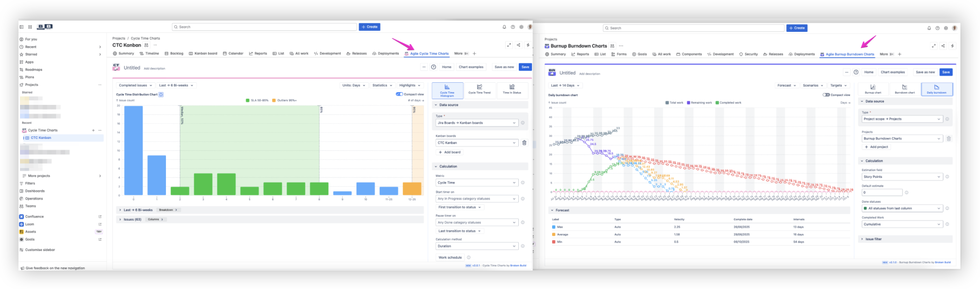Open the Cycle Time metric dropdown
This screenshot has height=289, width=980.
477,183
